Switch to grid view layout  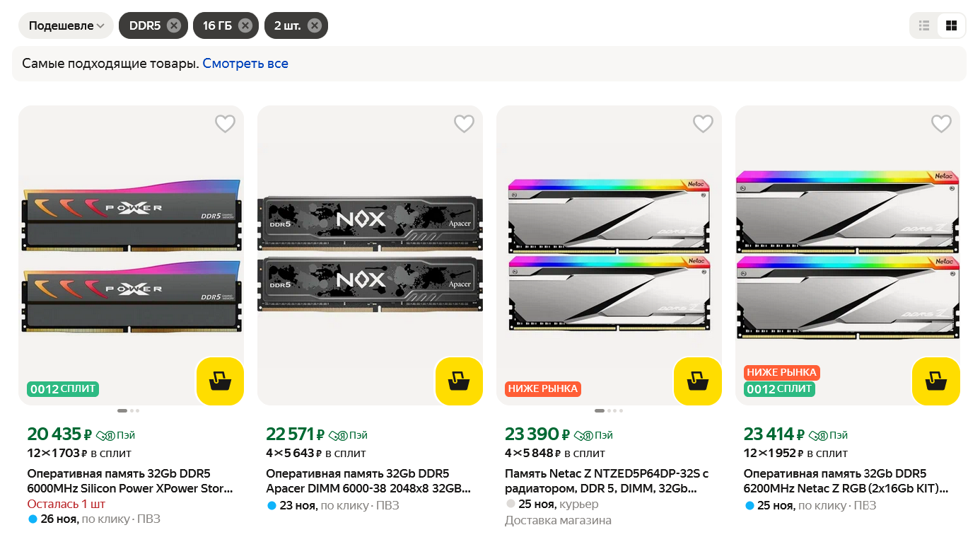tap(951, 25)
